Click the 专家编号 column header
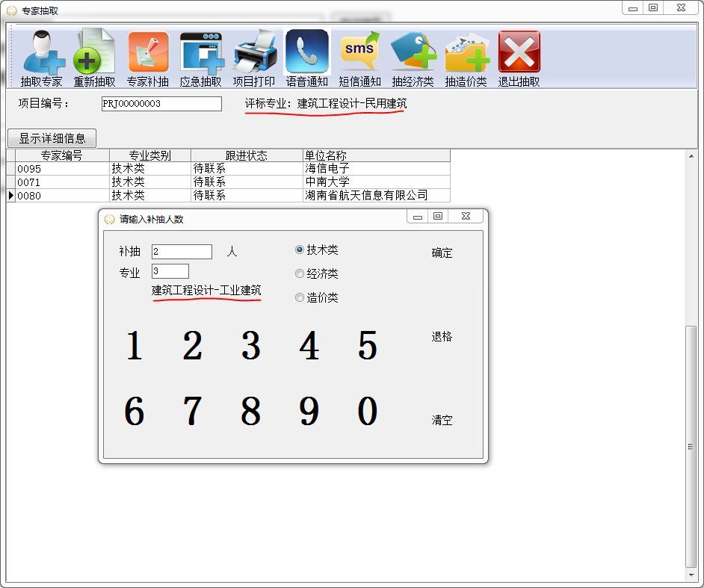The image size is (704, 588). click(x=63, y=155)
